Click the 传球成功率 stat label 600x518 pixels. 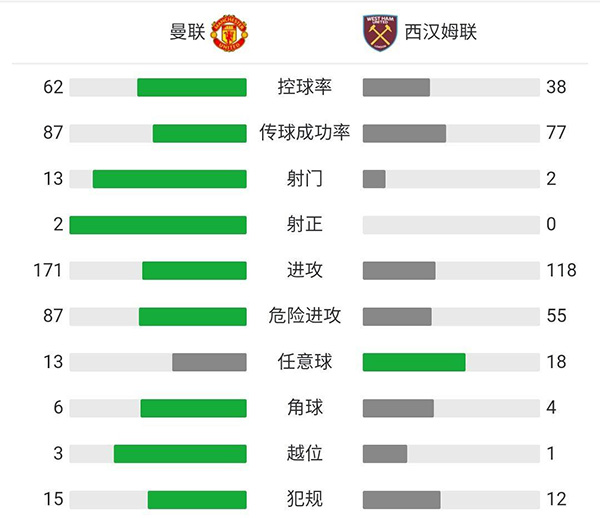click(304, 133)
